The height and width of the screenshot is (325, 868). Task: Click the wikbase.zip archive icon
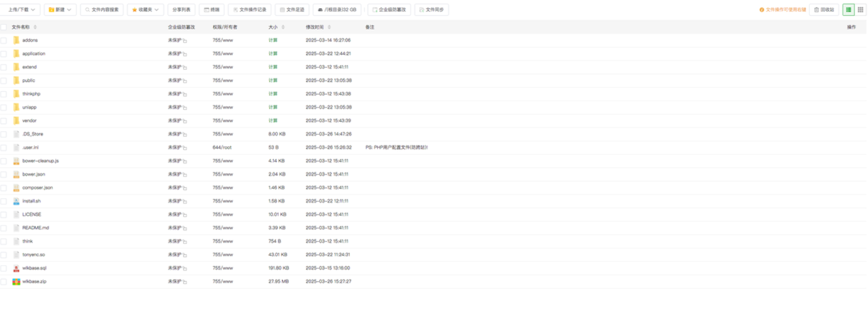(16, 281)
